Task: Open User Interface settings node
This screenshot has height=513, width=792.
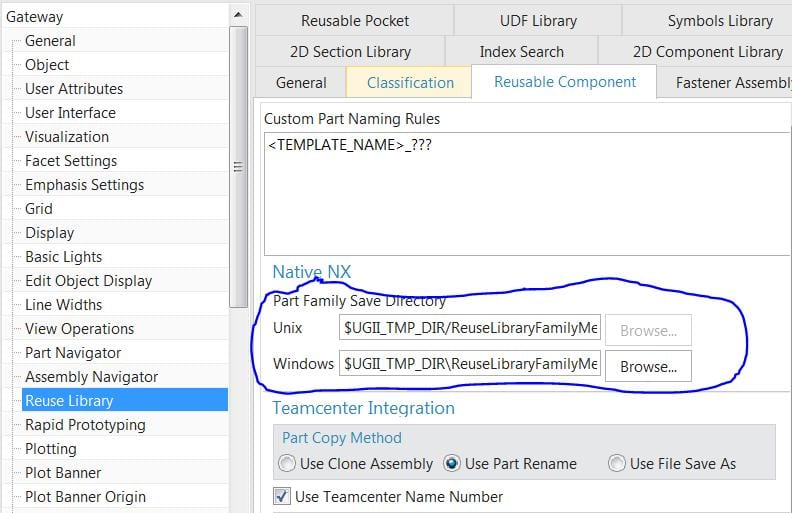Action: 70,113
